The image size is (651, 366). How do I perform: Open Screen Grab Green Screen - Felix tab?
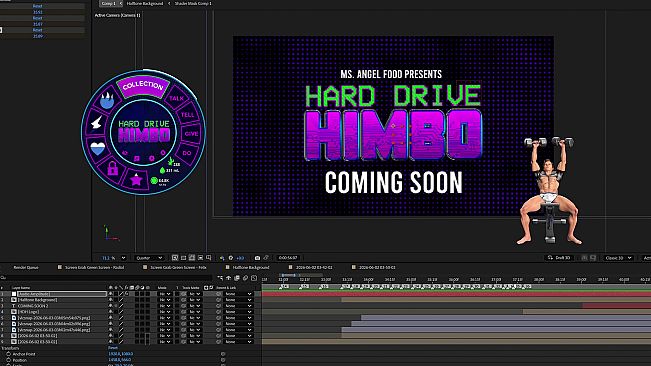point(179,268)
